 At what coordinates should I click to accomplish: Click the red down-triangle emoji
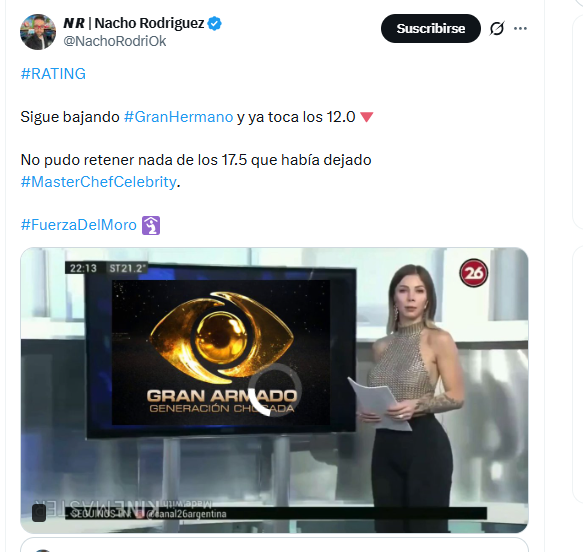367,117
